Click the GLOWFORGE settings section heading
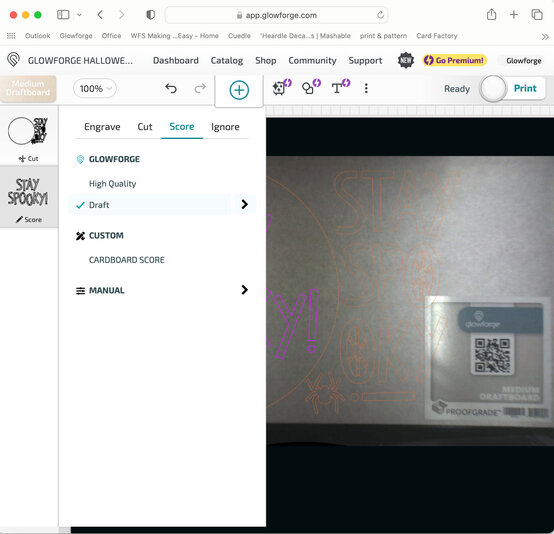 (114, 159)
